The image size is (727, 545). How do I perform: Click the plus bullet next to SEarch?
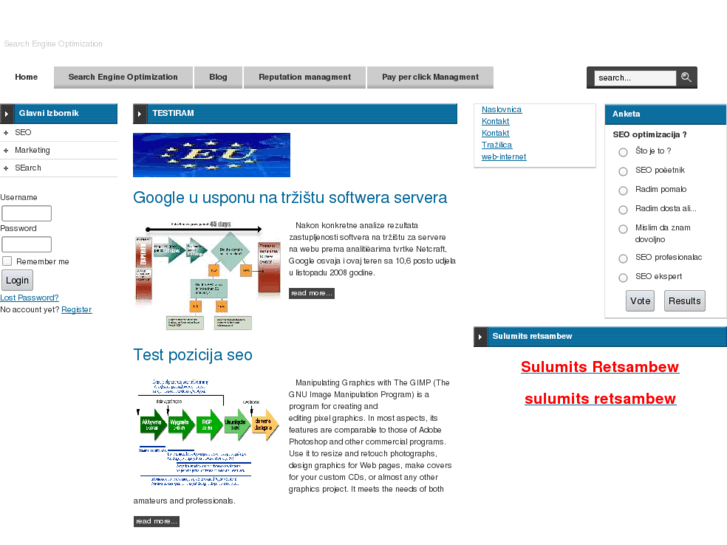pyautogui.click(x=6, y=168)
